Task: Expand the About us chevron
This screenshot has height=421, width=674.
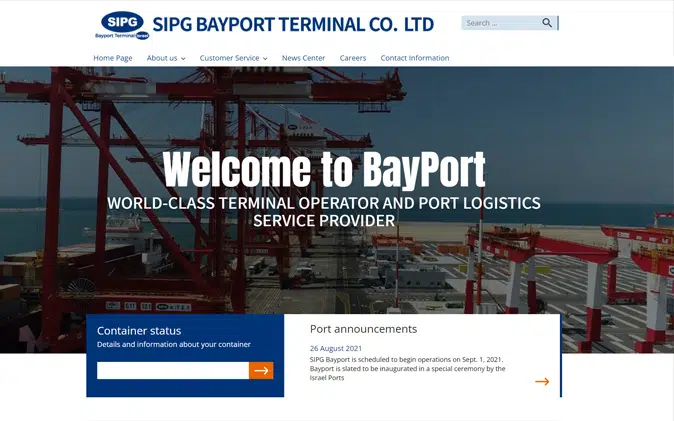Action: click(183, 58)
